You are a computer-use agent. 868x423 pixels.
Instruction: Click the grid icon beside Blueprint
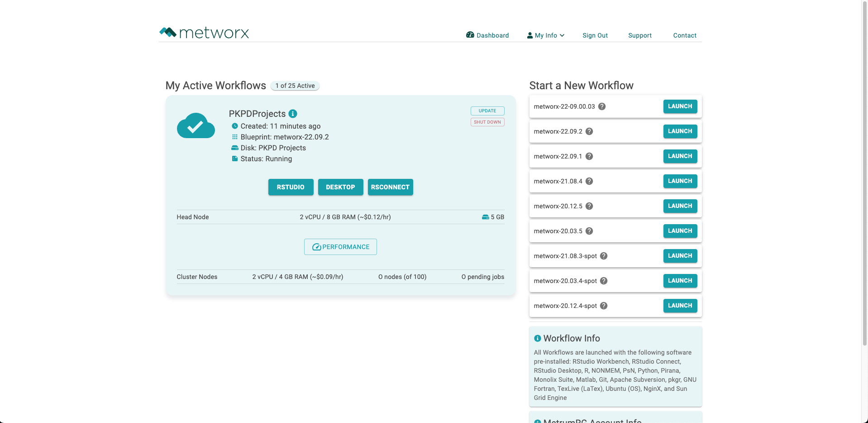(235, 137)
